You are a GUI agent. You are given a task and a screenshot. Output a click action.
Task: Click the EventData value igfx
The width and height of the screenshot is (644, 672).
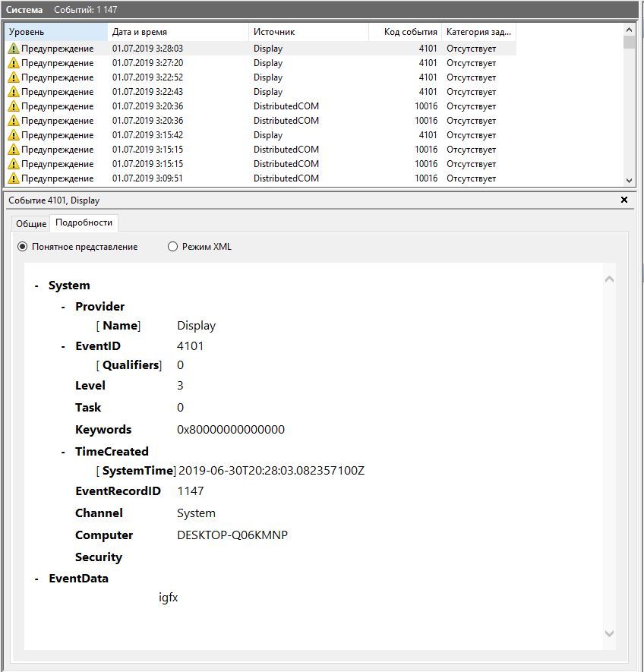(168, 598)
